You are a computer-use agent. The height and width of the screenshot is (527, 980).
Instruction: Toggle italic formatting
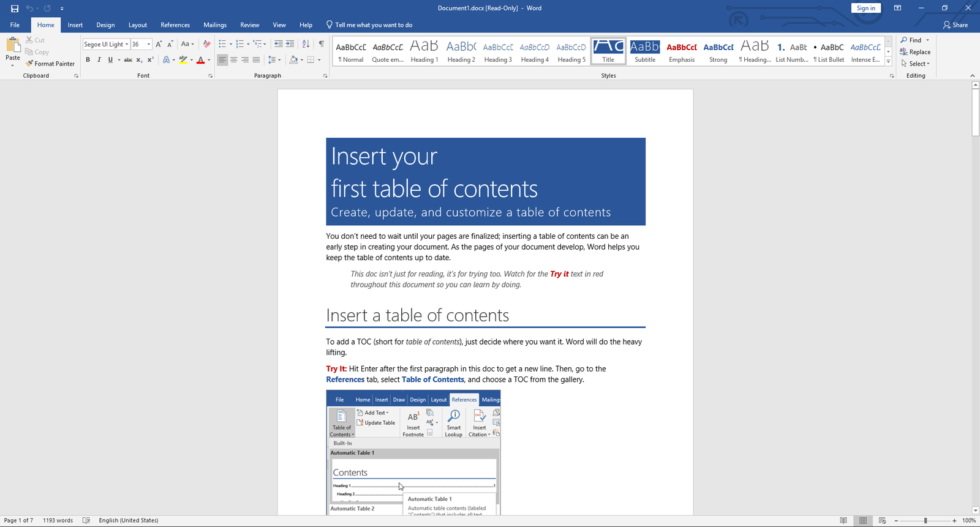coord(99,60)
